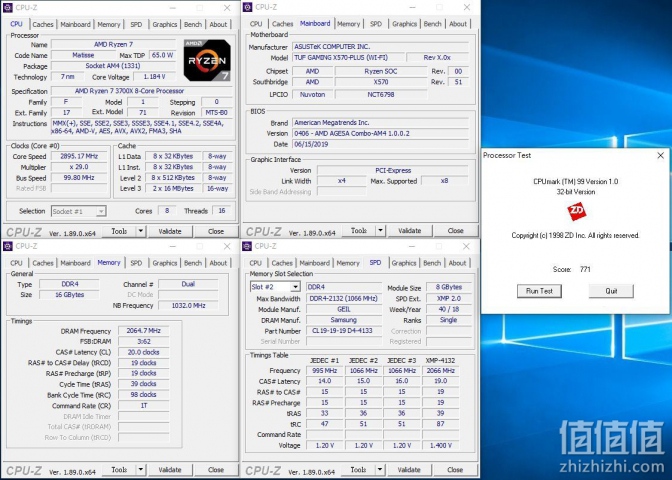Click XMP-4132 frequency 2066 MHz cell
This screenshot has width=672, height=480.
coord(441,371)
